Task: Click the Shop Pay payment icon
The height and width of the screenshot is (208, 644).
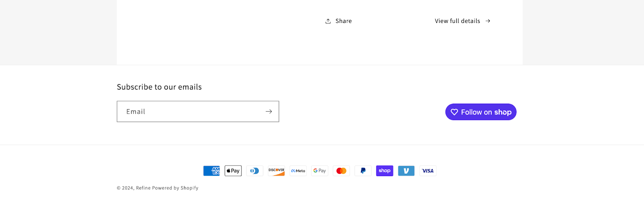Action: (x=385, y=171)
